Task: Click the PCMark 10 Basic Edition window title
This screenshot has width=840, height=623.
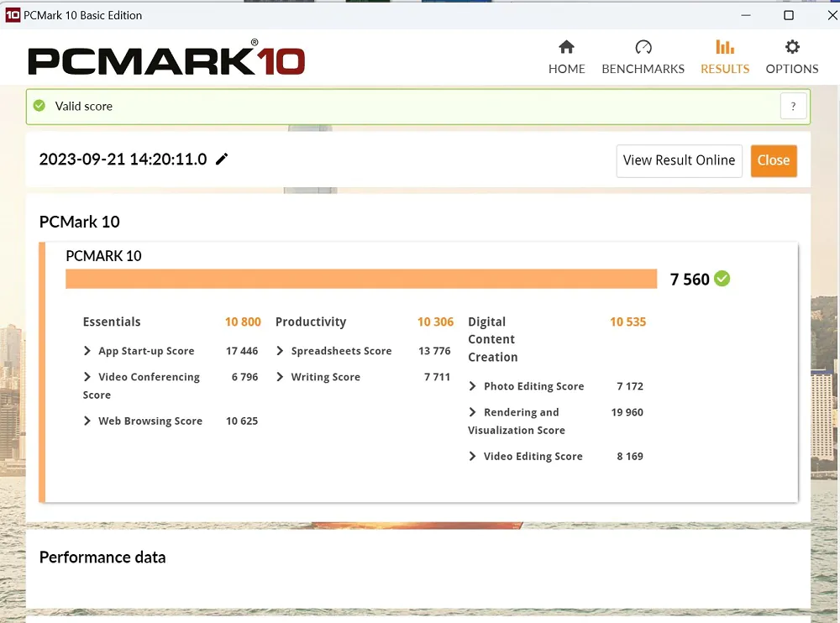Action: 82,15
